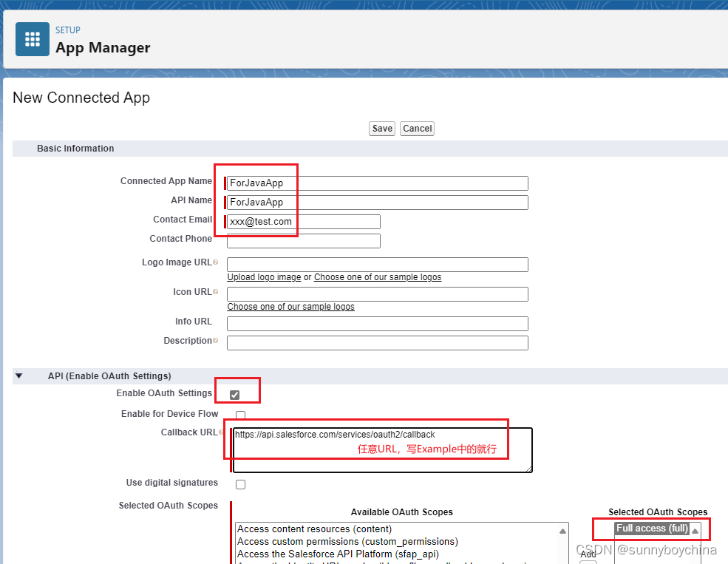728x564 pixels.
Task: Click the Icon URL help icon
Action: point(215,291)
